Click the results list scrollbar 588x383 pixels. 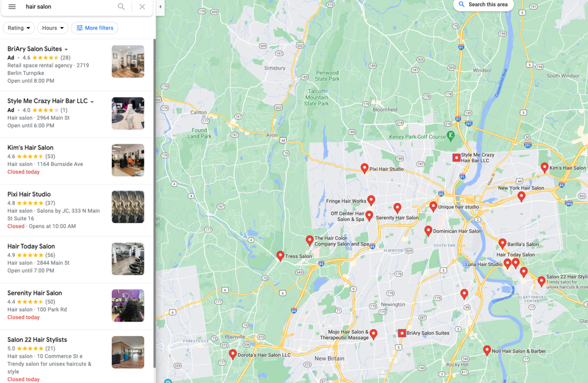coord(155,203)
